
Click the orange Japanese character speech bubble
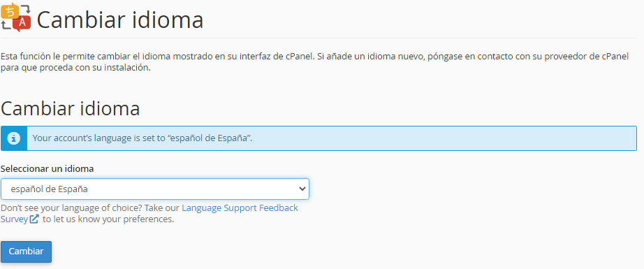tap(10, 11)
